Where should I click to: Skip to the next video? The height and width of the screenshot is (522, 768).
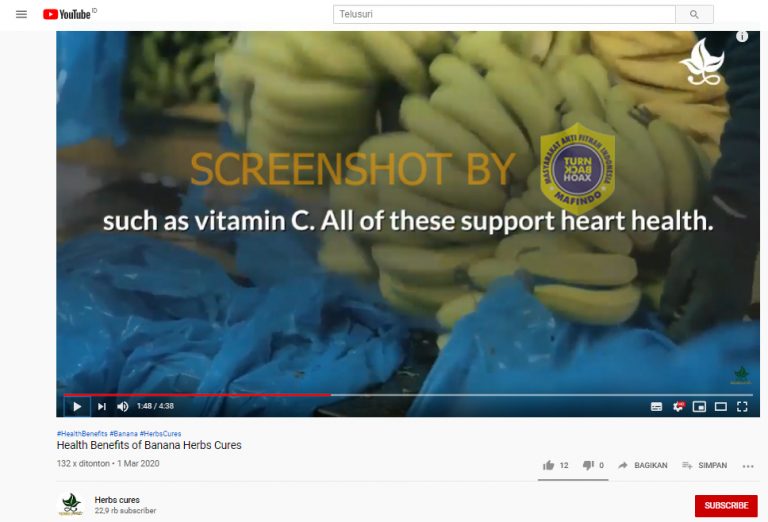click(x=101, y=406)
